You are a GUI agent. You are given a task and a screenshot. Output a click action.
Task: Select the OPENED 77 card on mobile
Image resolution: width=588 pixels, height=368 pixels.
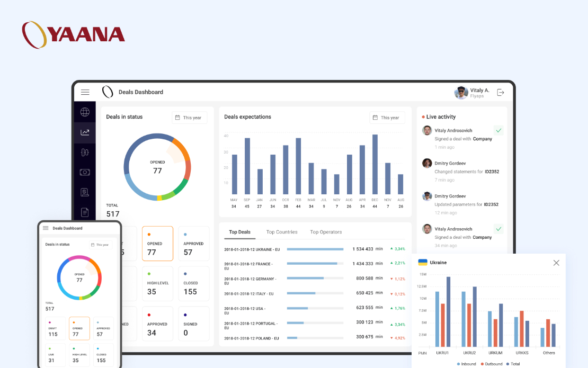click(x=79, y=328)
